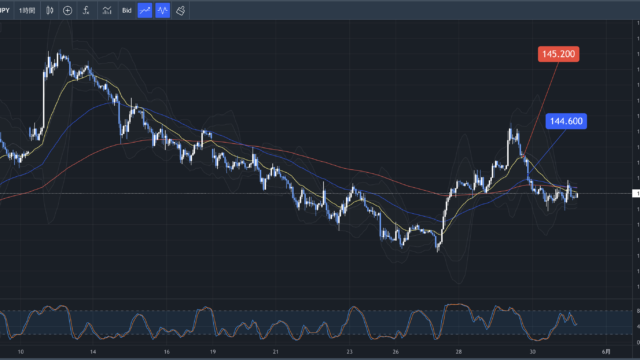640x360 pixels.
Task: Open the 1時間 timeframe selector
Action: click(x=27, y=10)
